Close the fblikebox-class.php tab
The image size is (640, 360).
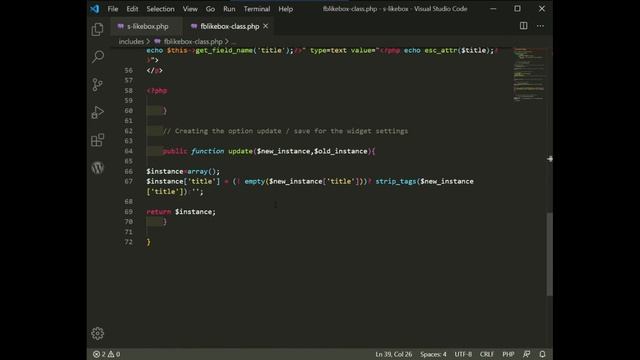tap(266, 26)
